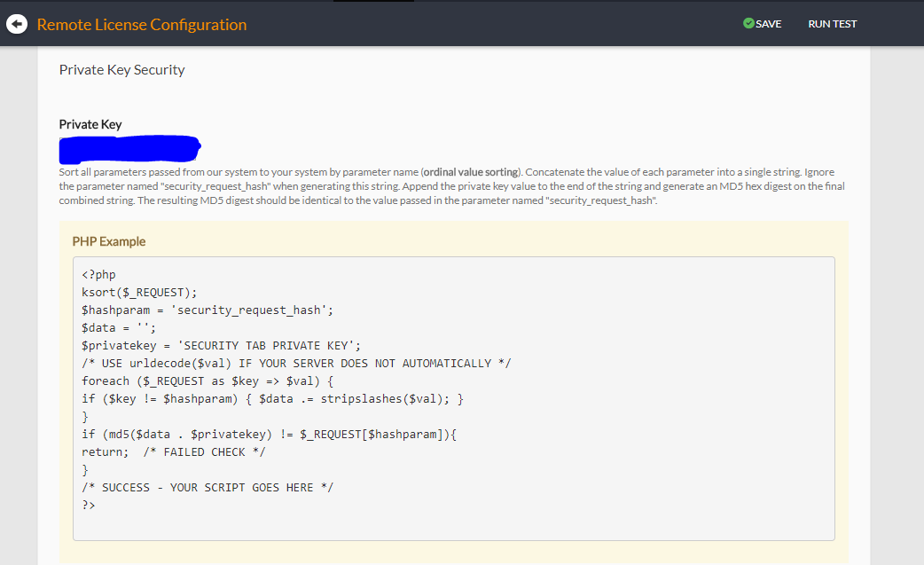Click the green checkmark icon beside Save

748,24
